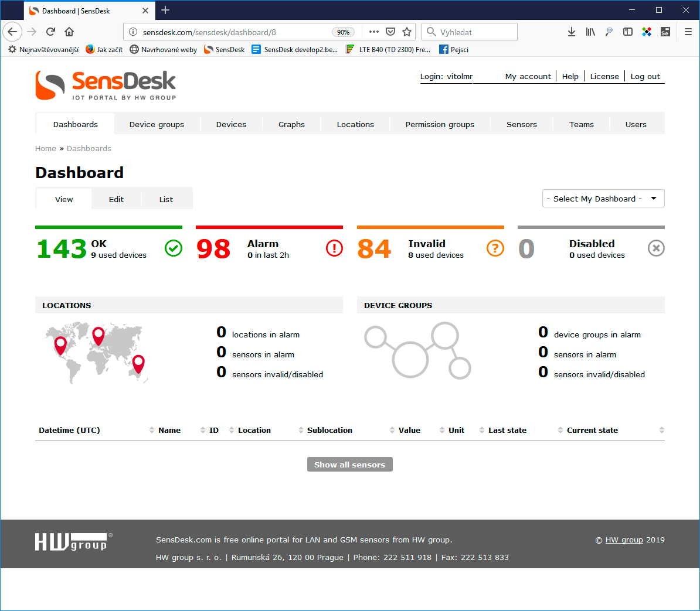Sort table by Location column

pyautogui.click(x=254, y=430)
